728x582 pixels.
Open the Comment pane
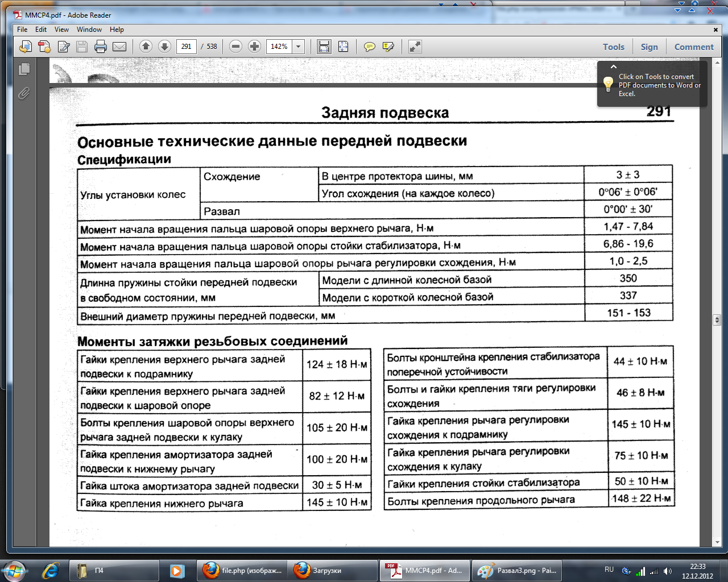(x=693, y=47)
